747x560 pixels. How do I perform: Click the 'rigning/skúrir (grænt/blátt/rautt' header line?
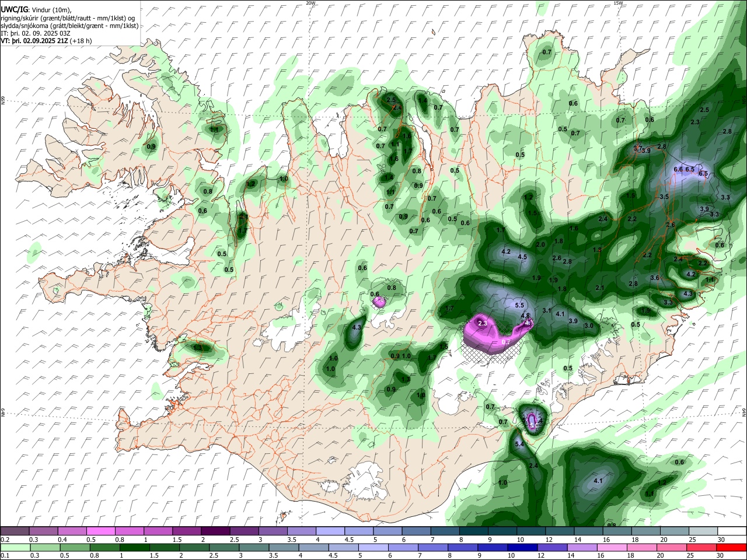(68, 18)
